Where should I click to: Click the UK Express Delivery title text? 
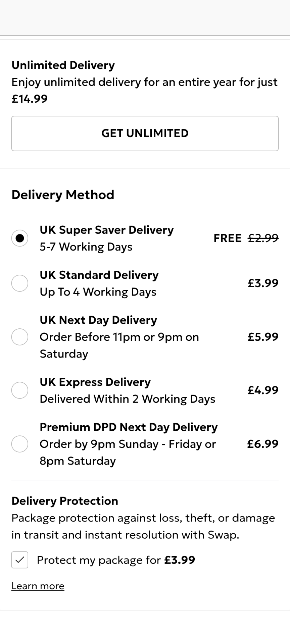pyautogui.click(x=95, y=382)
